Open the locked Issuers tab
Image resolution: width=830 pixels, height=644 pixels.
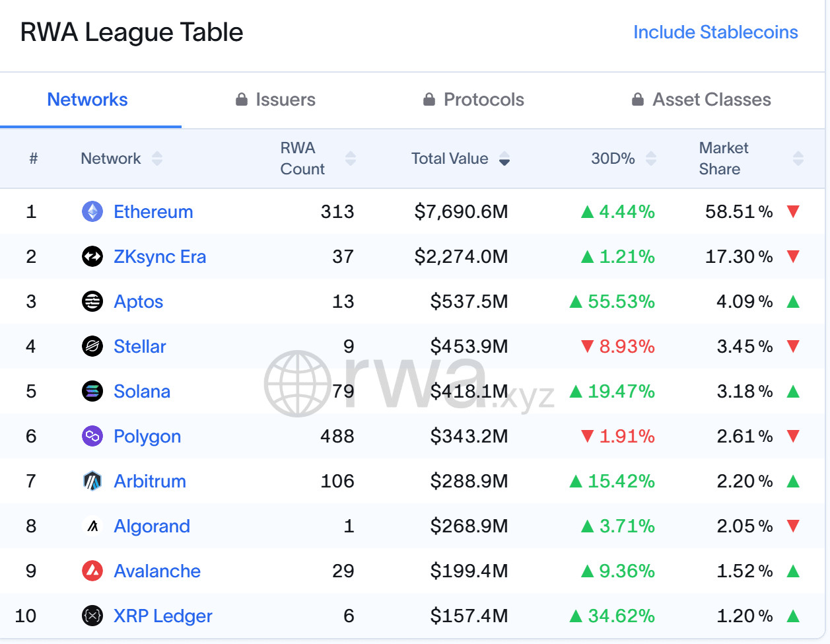tap(276, 100)
